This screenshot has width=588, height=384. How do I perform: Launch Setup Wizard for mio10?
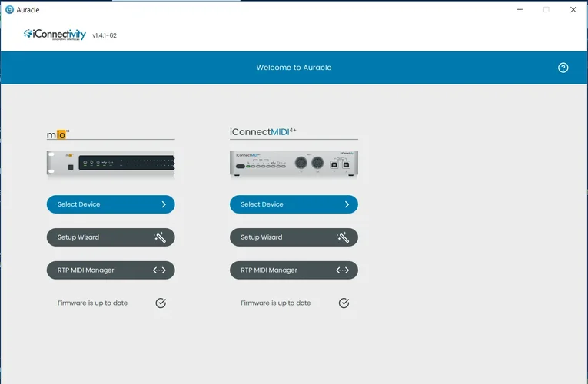(x=111, y=237)
